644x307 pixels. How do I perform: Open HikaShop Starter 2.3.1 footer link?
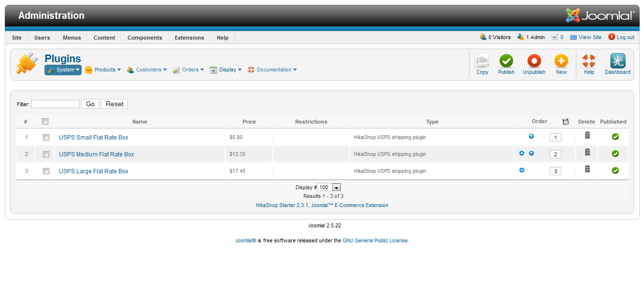pos(322,205)
